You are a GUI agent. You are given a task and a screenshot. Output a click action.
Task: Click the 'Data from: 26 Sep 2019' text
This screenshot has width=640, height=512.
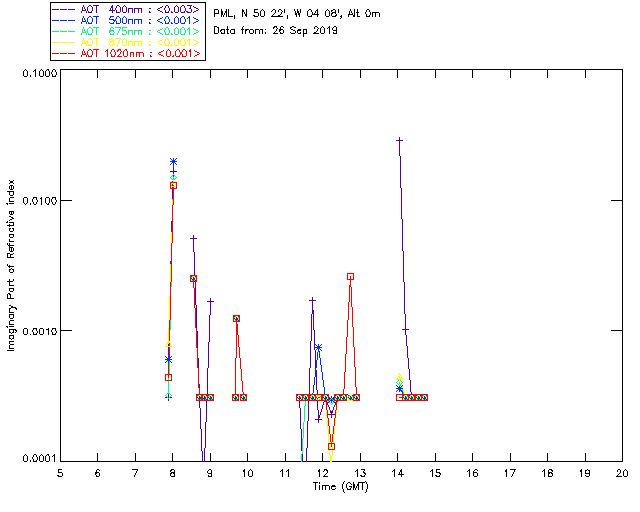pos(276,31)
